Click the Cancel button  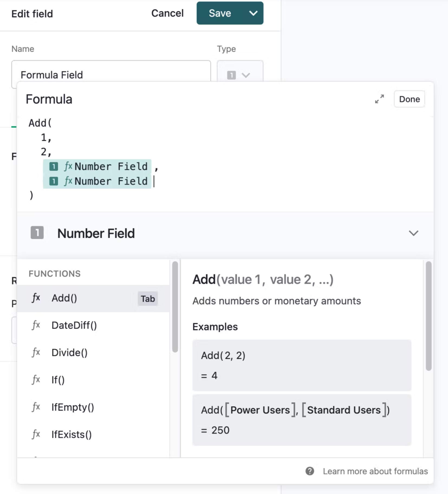point(167,13)
